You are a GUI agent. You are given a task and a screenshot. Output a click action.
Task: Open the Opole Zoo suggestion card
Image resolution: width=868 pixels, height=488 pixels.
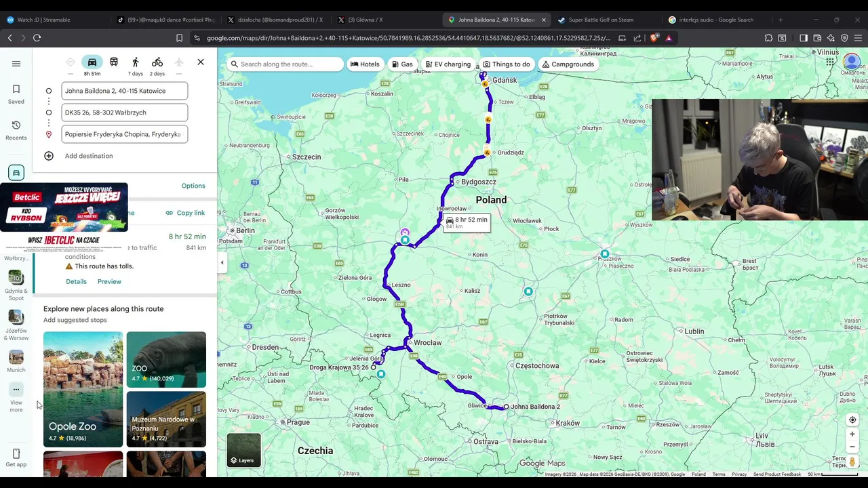83,389
